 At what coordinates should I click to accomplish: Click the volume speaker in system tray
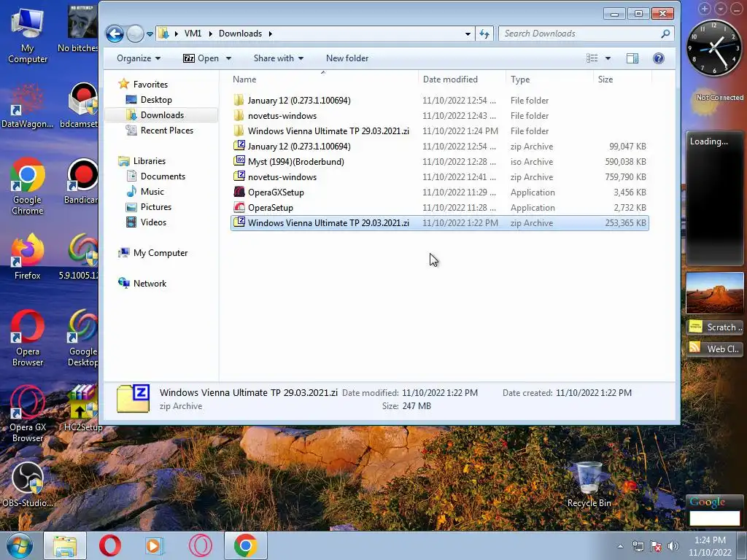pyautogui.click(x=673, y=546)
